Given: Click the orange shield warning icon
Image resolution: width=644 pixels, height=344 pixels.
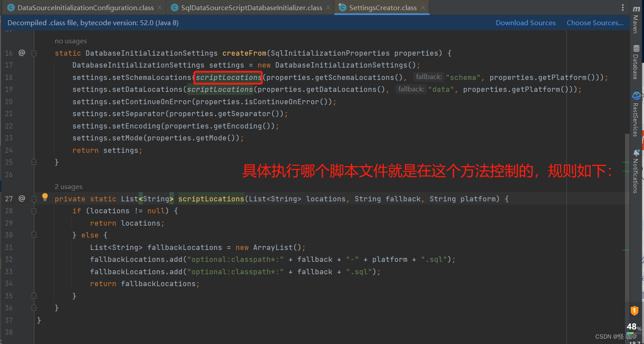Looking at the screenshot, I should point(634,311).
